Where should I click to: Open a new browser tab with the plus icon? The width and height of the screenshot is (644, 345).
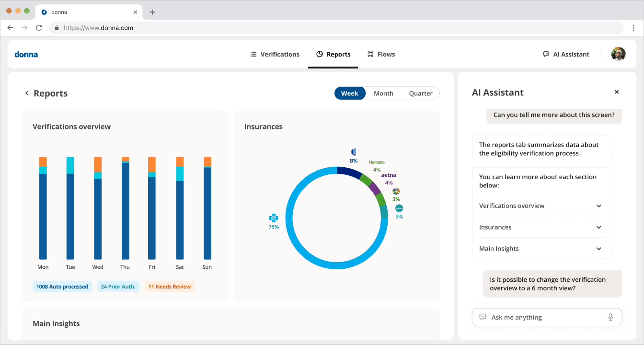pos(152,12)
